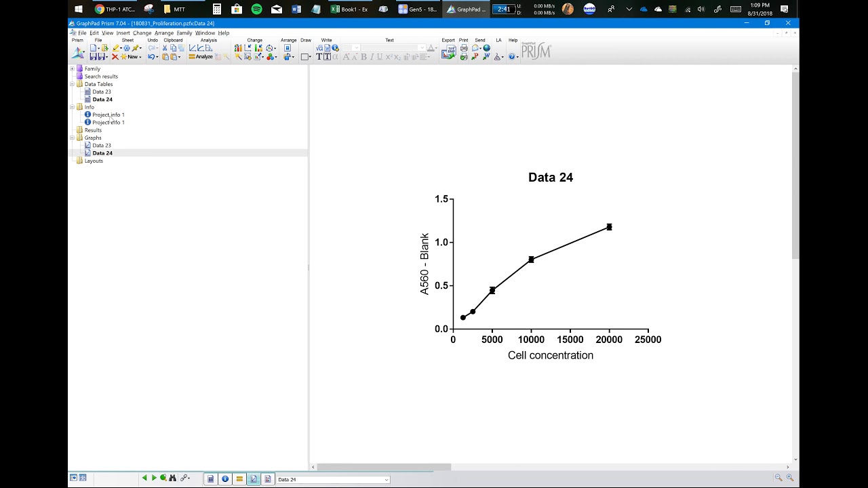Save the project with the floppy disk icon
This screenshot has width=868, height=488.
click(x=93, y=56)
